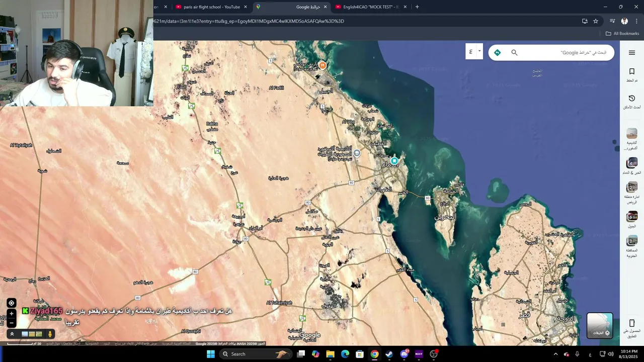Open the All Bookmarks folder
Viewport: 644px width, 362px height.
622,34
